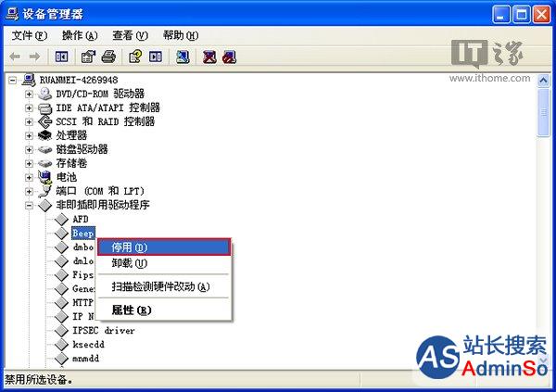This screenshot has width=556, height=392.
Task: Expand the DVD/CD-ROM 驱动器 node
Action: pos(29,94)
